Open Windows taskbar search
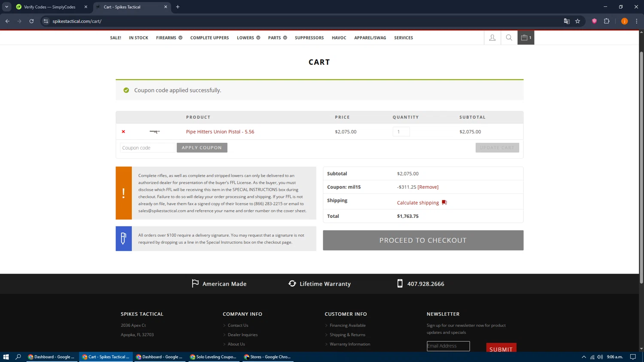 18,357
